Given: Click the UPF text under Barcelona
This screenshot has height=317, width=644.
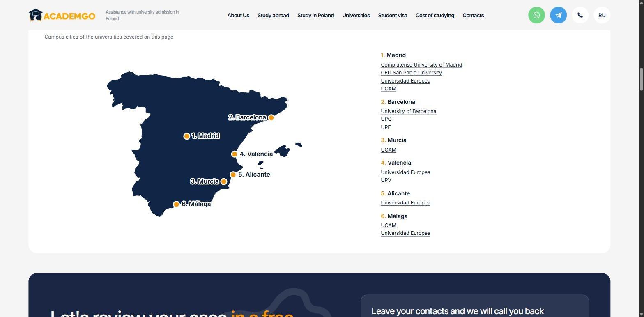Looking at the screenshot, I should point(386,127).
